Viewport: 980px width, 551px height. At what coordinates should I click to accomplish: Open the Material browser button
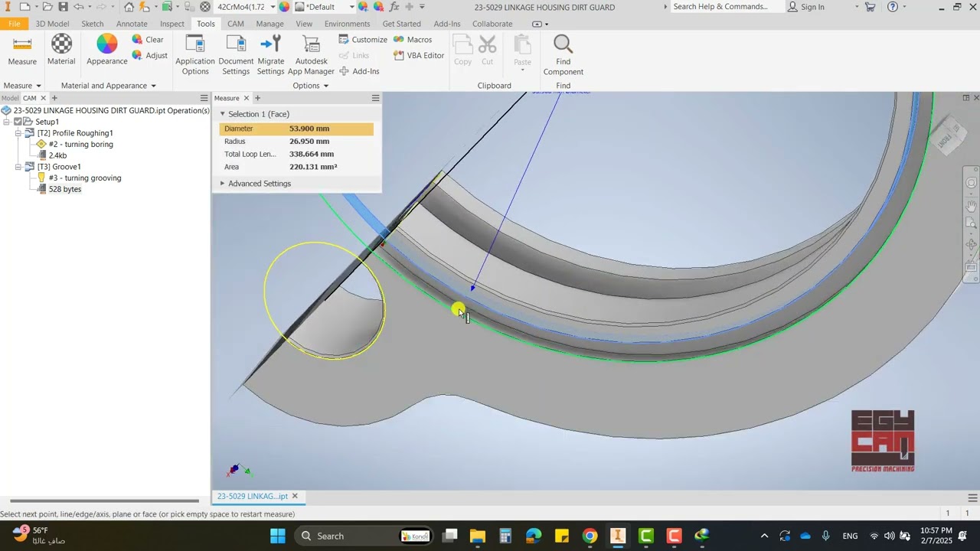[61, 51]
